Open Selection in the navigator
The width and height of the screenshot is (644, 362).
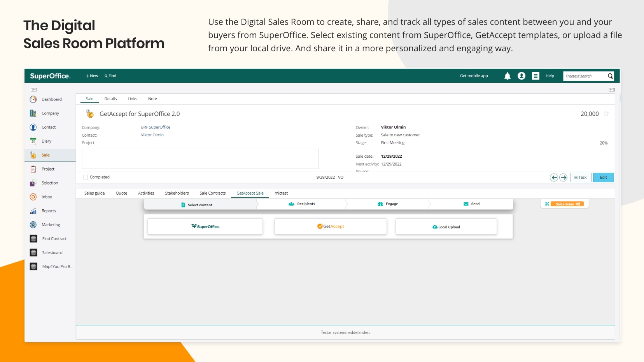coord(49,183)
